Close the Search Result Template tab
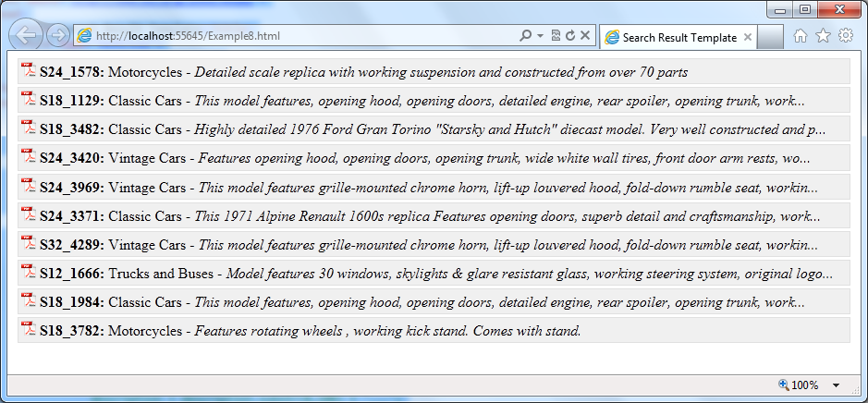Viewport: 868px width, 403px height. [747, 38]
